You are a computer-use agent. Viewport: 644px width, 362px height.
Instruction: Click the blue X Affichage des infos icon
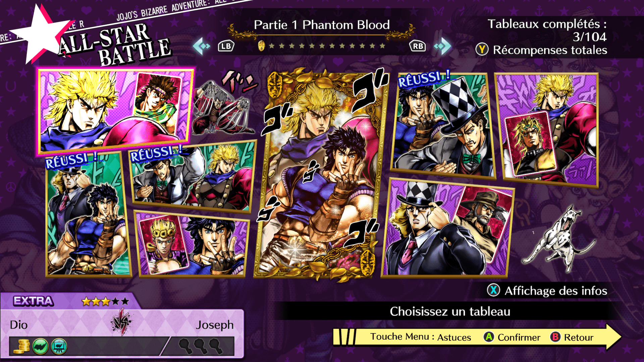click(x=493, y=290)
